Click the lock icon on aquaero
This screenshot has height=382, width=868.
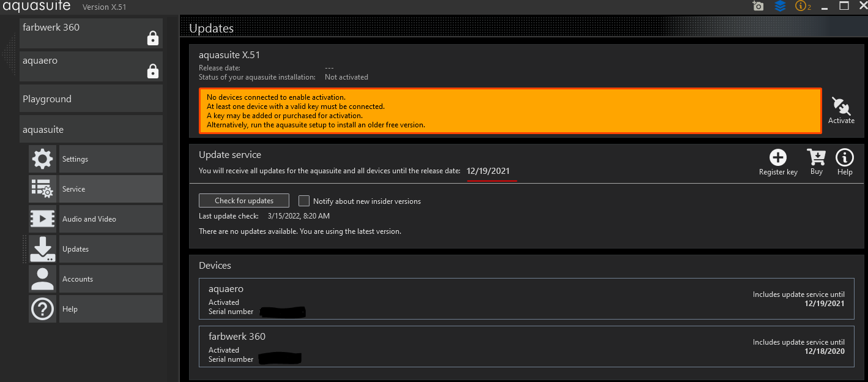click(153, 72)
